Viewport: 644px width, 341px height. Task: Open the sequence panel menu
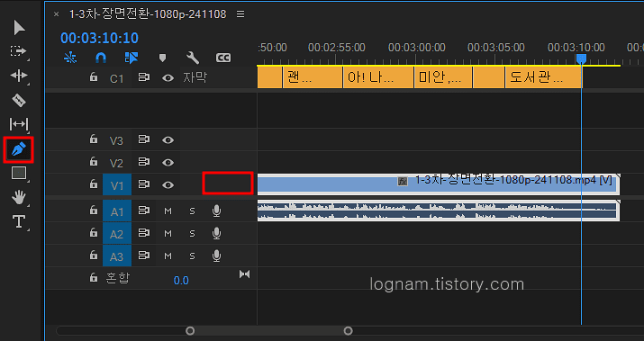240,14
